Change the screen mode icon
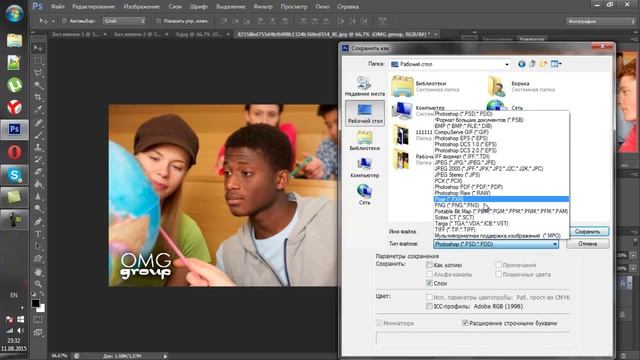This screenshot has width=640, height=360. pyautogui.click(x=38, y=332)
